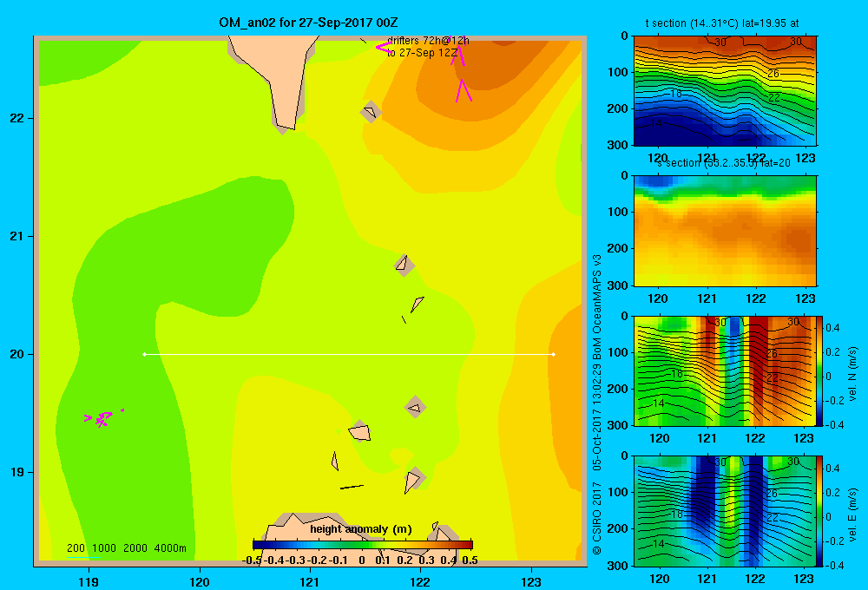
Task: Click latitude tick label '19' on main map
Action: (x=17, y=472)
